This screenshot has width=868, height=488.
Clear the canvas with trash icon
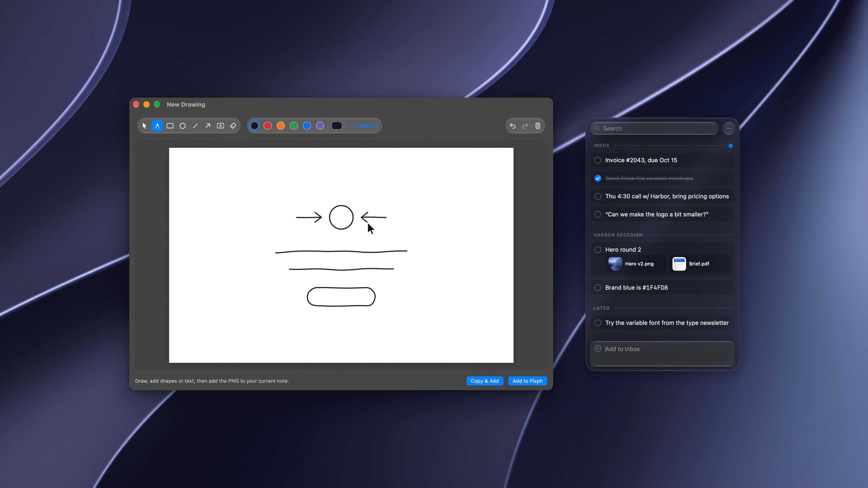pos(538,126)
